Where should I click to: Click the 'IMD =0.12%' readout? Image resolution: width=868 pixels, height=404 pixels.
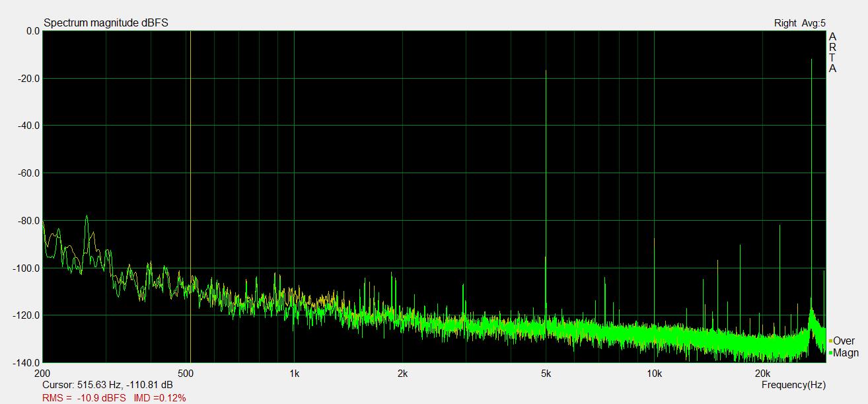click(x=160, y=398)
